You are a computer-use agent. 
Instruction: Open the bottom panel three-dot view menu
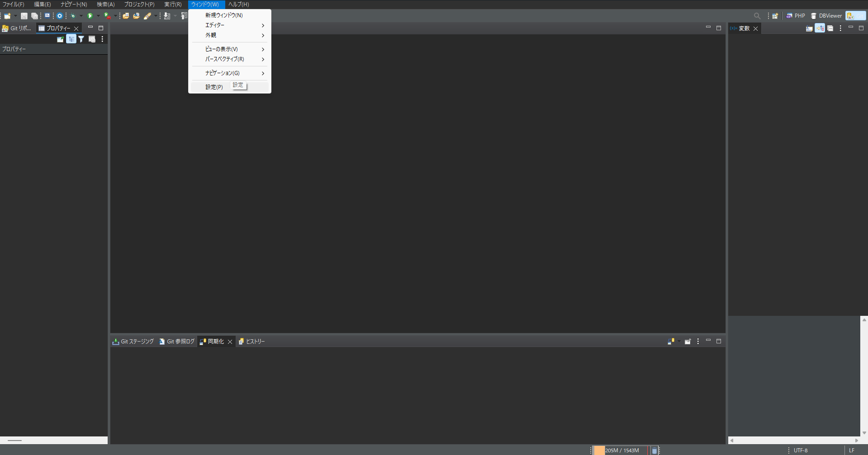point(698,342)
